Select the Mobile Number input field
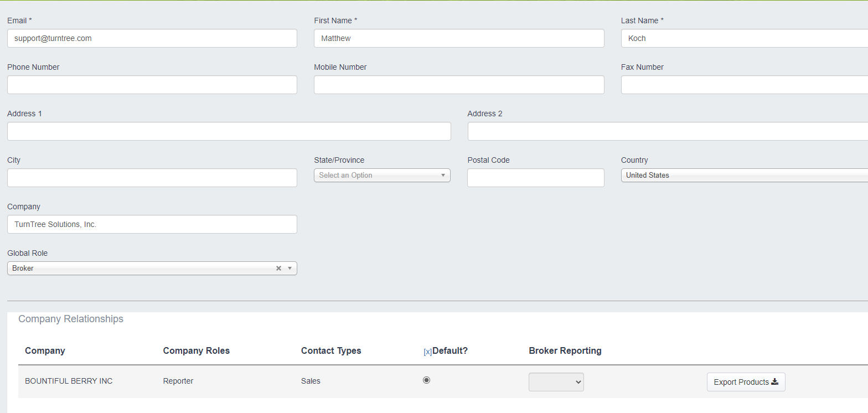868x413 pixels. (x=459, y=85)
